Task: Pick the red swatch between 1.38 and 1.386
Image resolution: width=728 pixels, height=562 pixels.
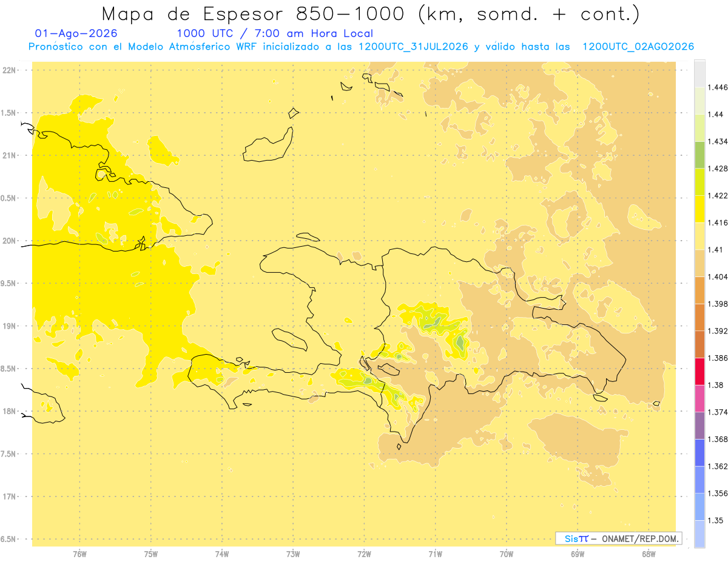Action: pos(699,371)
